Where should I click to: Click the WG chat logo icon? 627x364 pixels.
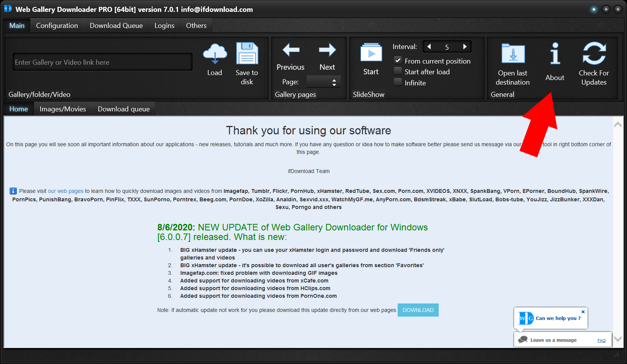pos(526,318)
